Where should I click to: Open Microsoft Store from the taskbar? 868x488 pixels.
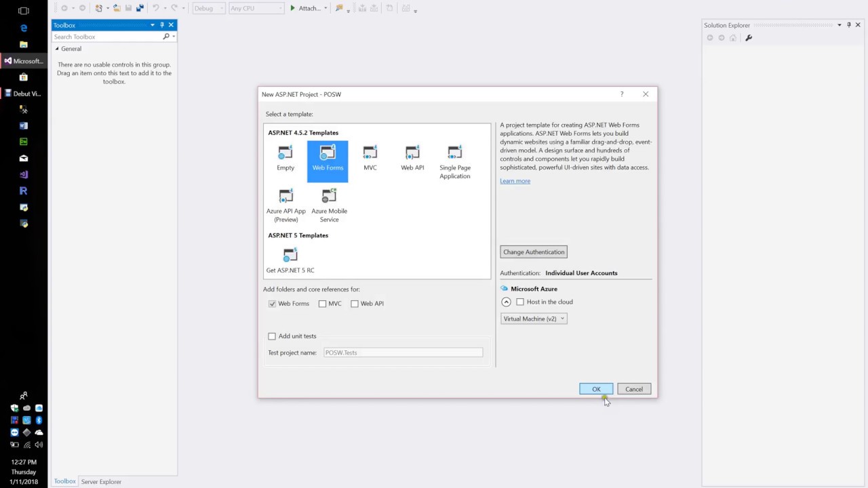pyautogui.click(x=24, y=77)
